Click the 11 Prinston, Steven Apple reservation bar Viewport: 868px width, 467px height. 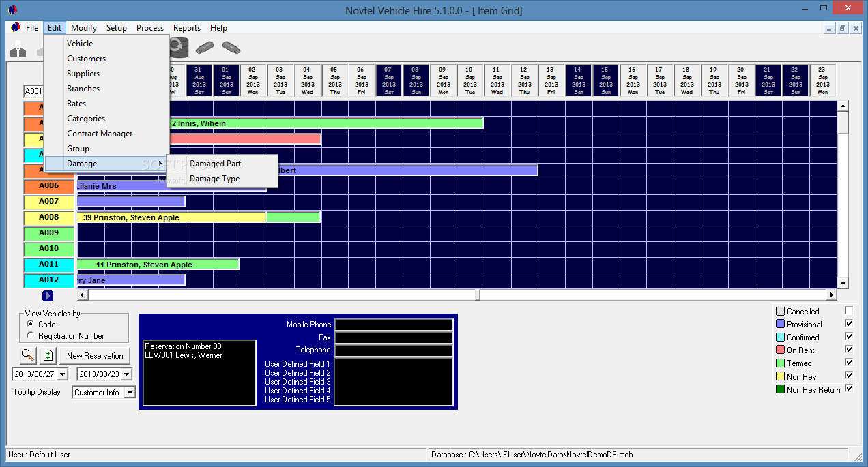158,265
